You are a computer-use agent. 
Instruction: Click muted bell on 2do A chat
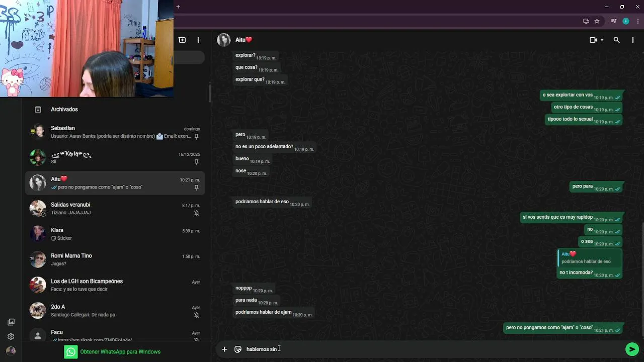coord(197,315)
